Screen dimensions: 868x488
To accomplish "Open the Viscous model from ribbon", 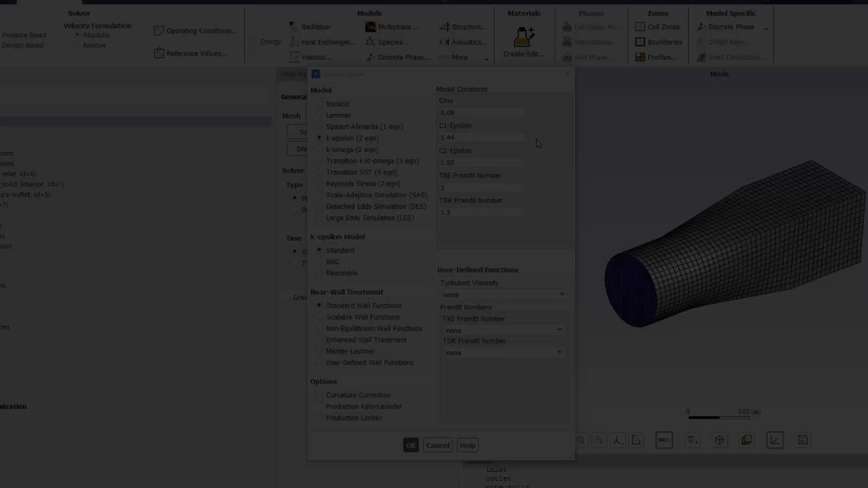I will (310, 57).
